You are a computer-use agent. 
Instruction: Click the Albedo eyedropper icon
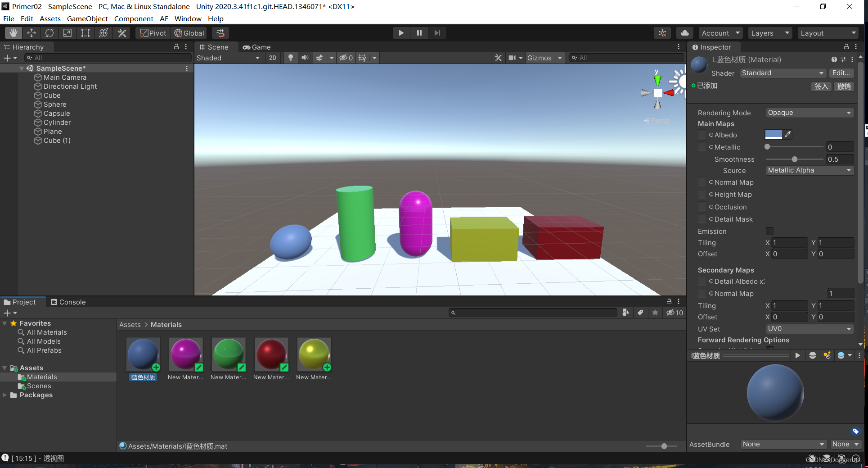pos(787,134)
